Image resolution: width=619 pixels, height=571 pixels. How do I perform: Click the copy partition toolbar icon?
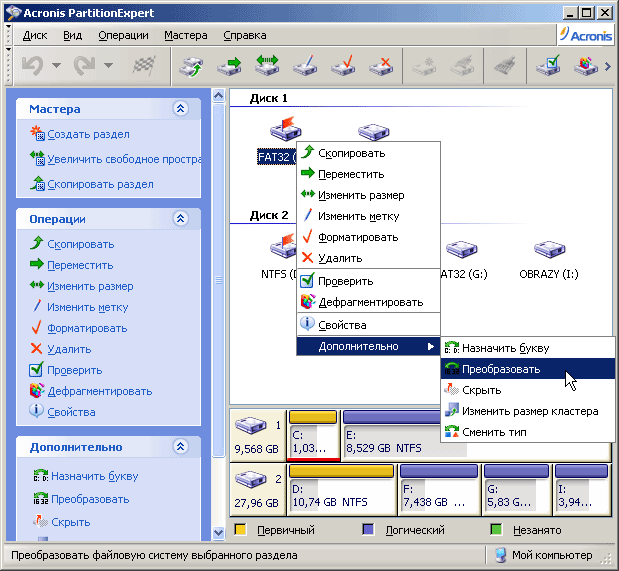coord(191,66)
